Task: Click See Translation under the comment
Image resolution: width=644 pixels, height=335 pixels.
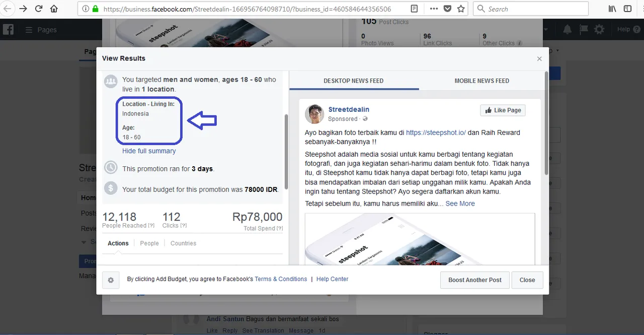Action: click(x=263, y=330)
